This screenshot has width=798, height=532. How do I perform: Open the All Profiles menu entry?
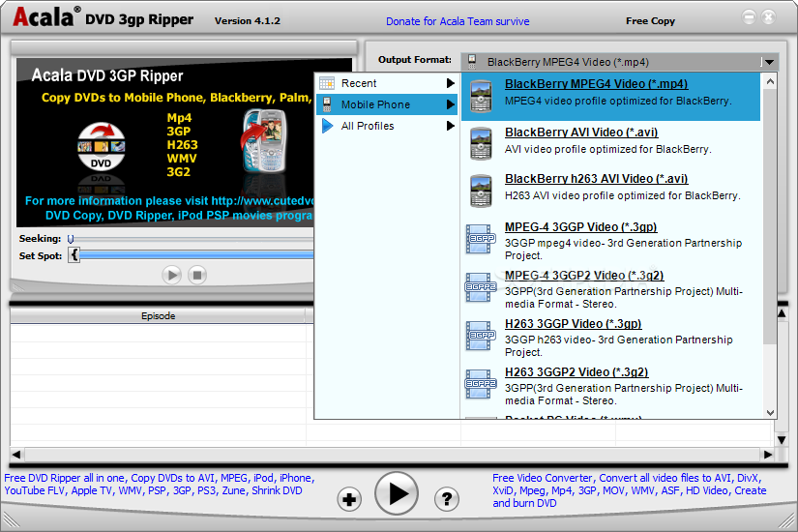coord(387,126)
